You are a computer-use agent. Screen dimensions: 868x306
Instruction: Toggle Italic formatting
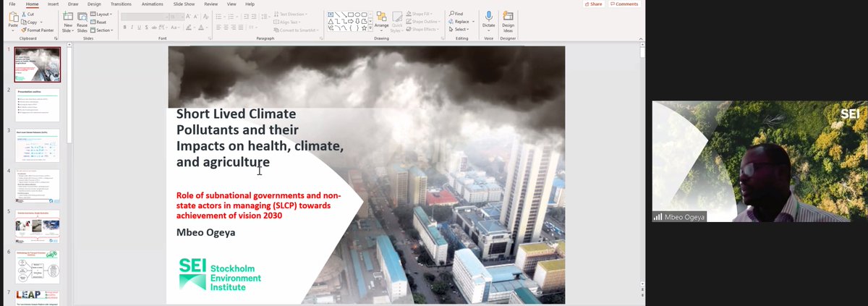132,27
